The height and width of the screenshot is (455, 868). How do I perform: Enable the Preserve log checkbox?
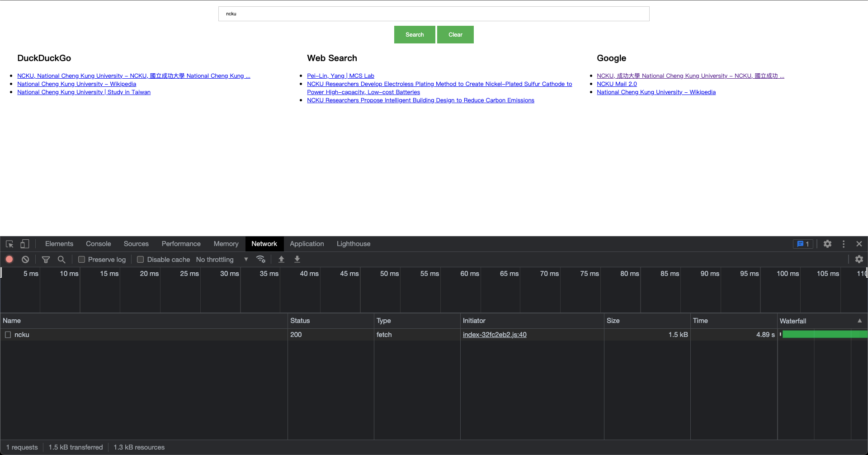click(81, 259)
